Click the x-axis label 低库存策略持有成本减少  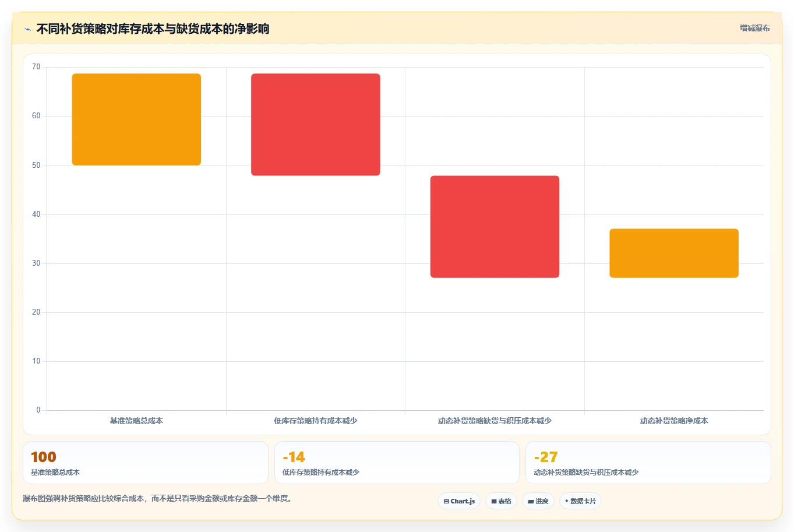point(316,421)
